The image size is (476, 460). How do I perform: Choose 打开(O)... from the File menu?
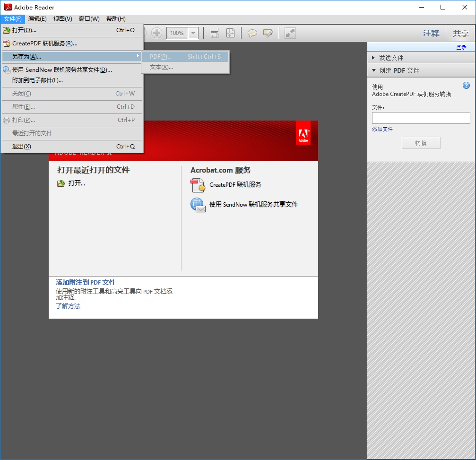click(72, 30)
